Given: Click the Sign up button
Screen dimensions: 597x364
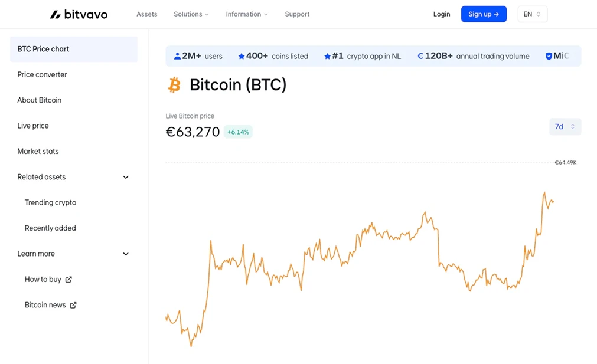Looking at the screenshot, I should tap(484, 14).
